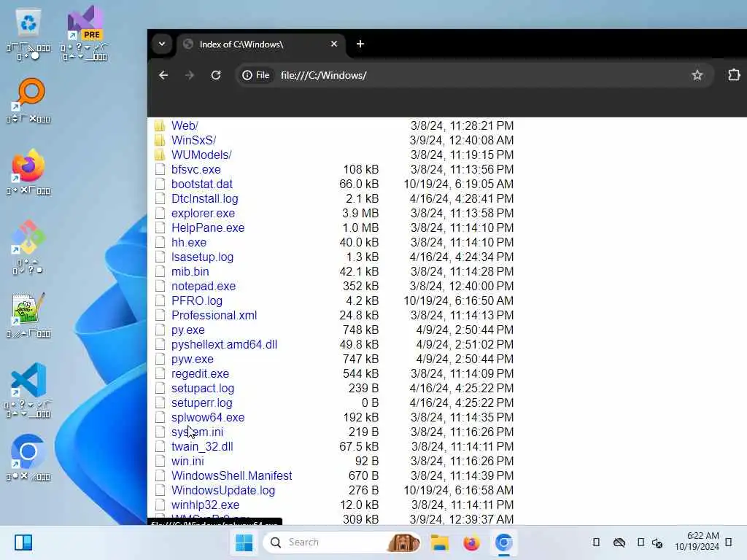Screen dimensions: 747x560
Task: Open the clock showing 6:22 AM
Action: pyautogui.click(x=697, y=542)
